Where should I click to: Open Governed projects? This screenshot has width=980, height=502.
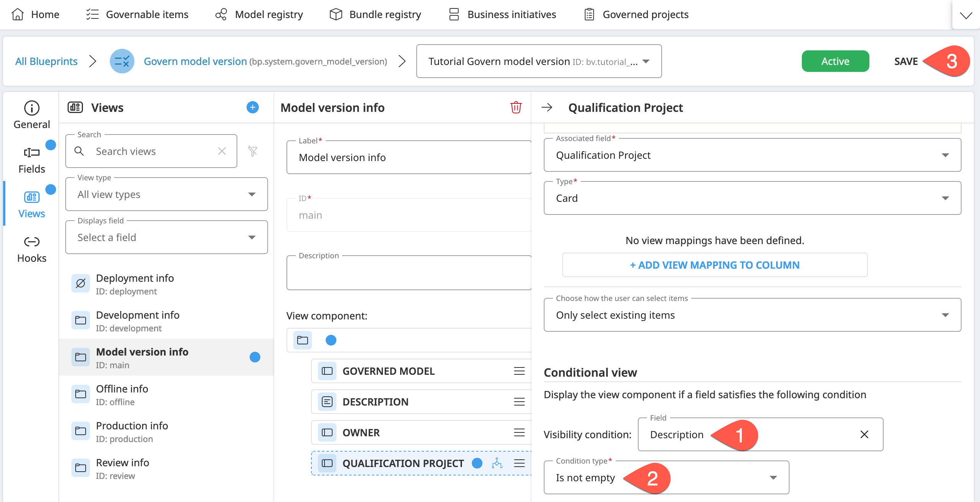point(636,15)
